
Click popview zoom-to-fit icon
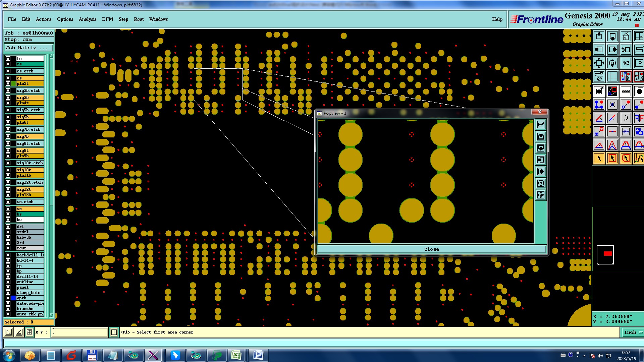(x=541, y=183)
